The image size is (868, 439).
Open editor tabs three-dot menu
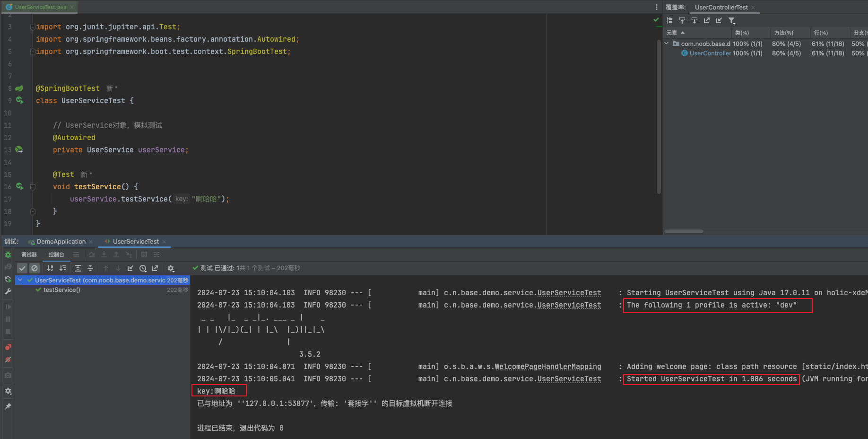(657, 7)
